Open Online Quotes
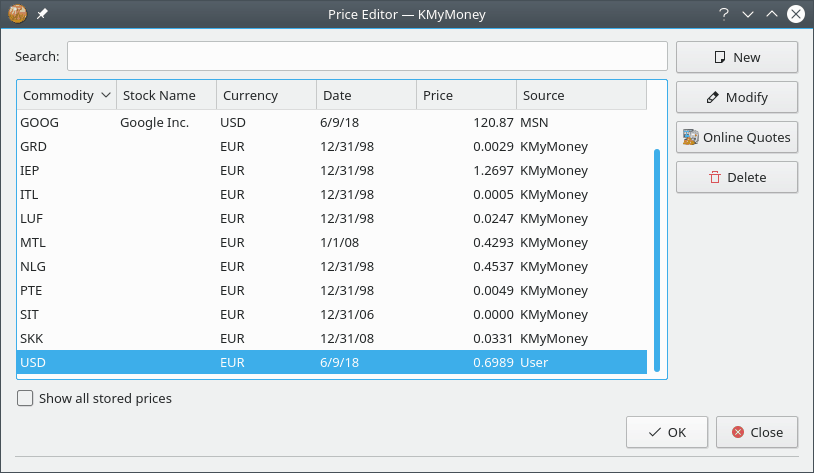The width and height of the screenshot is (814, 473). pos(737,137)
